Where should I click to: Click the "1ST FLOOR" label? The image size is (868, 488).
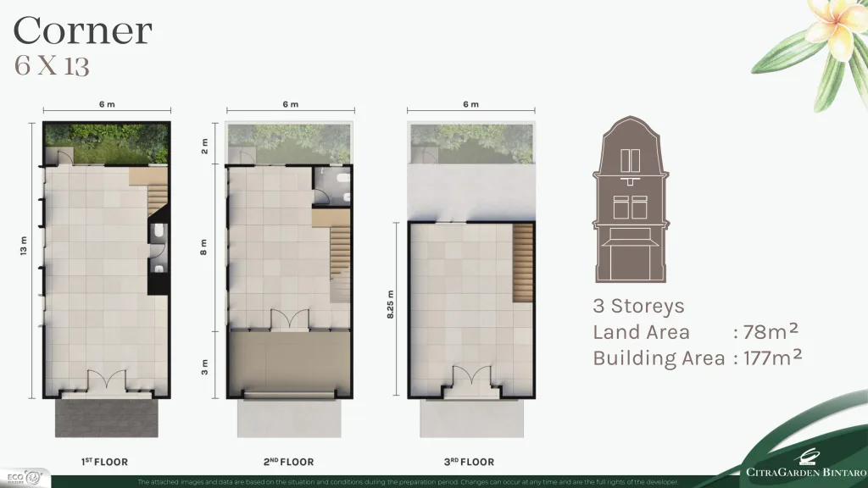104,462
